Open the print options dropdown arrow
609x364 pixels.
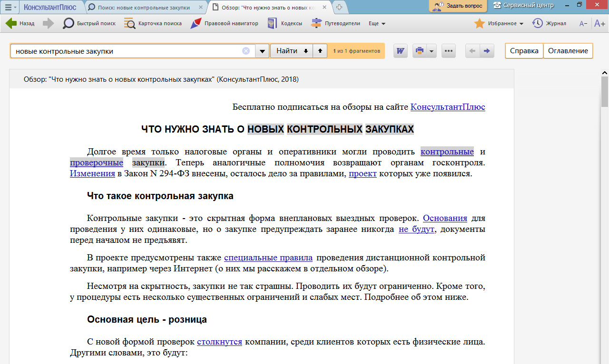point(431,51)
